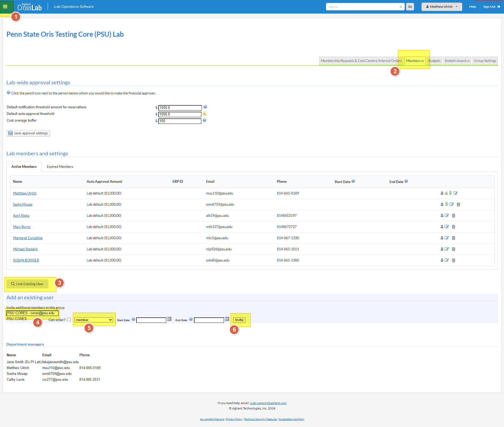This screenshot has width=504, height=427.
Task: Delete Sasha Musap using the trash icon
Action: (x=458, y=204)
